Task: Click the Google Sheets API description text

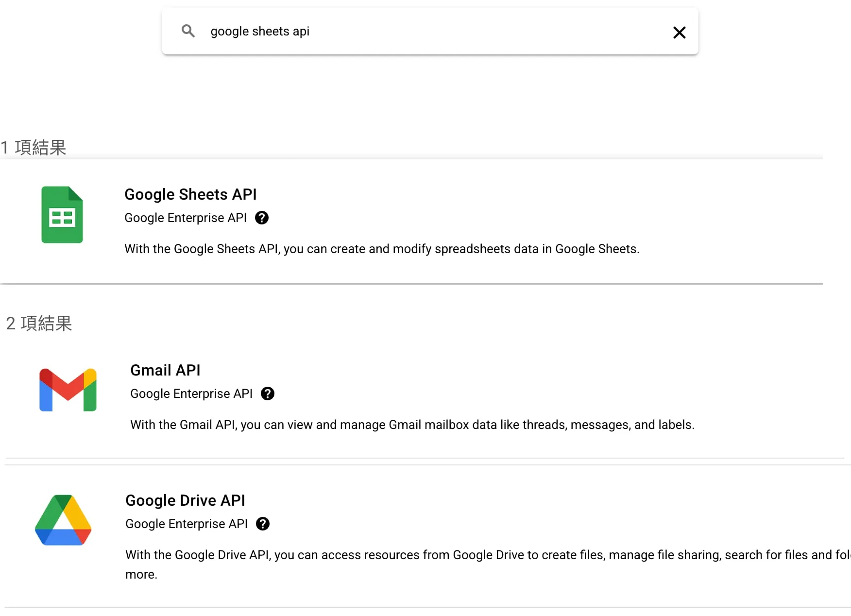Action: [x=382, y=249]
